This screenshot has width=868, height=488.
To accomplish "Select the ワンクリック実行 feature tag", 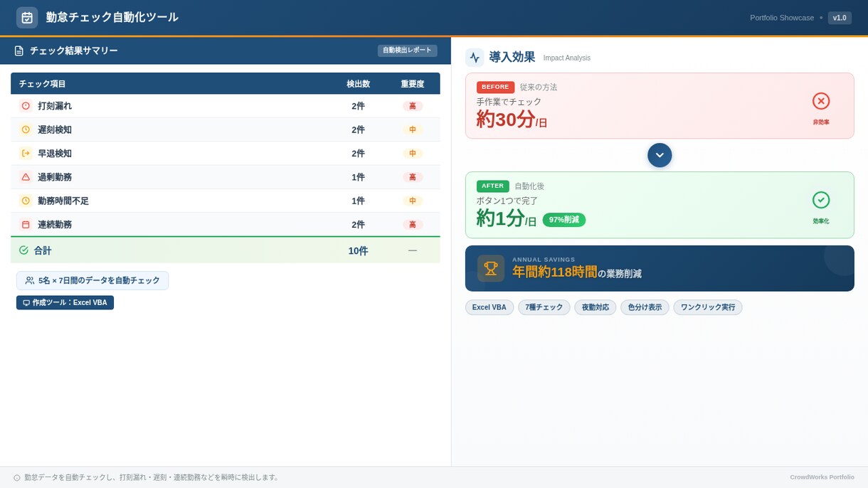I will click(708, 307).
